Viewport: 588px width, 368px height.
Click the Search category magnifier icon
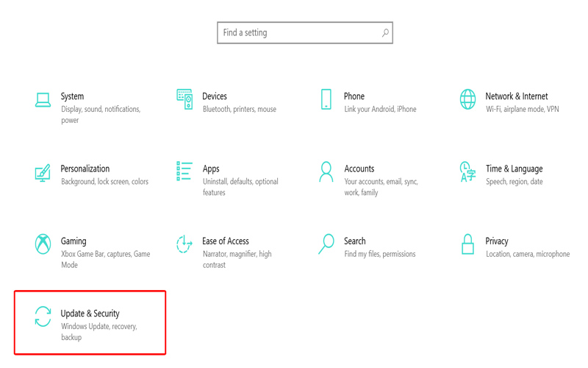(x=326, y=244)
